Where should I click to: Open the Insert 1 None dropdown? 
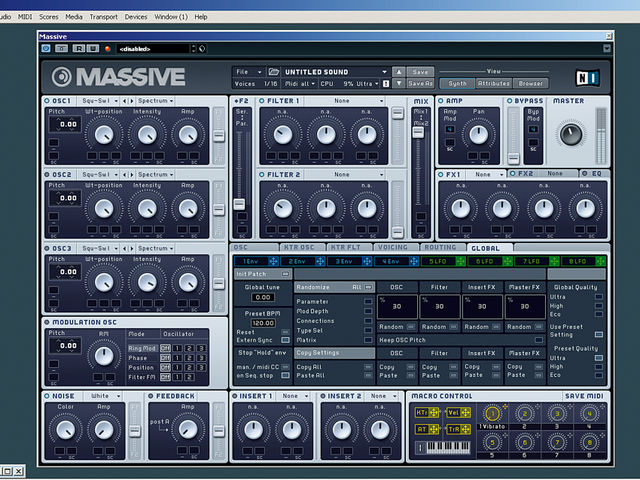(x=294, y=396)
